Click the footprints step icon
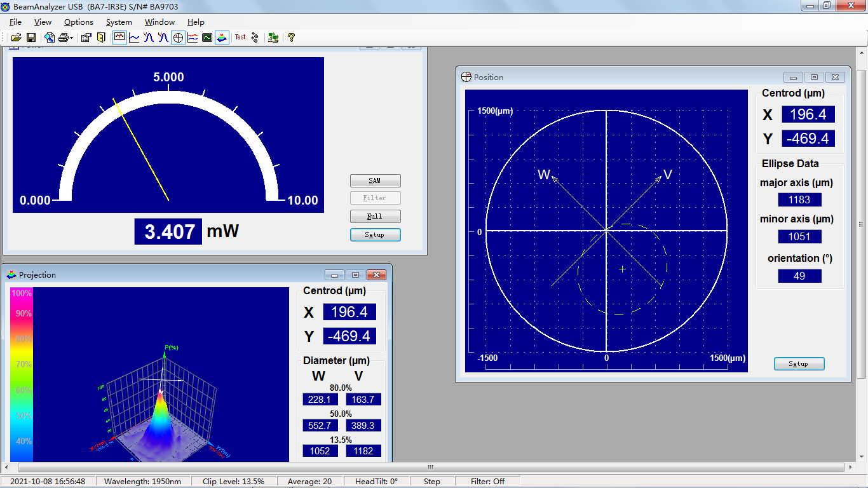This screenshot has height=488, width=868. pyautogui.click(x=255, y=38)
